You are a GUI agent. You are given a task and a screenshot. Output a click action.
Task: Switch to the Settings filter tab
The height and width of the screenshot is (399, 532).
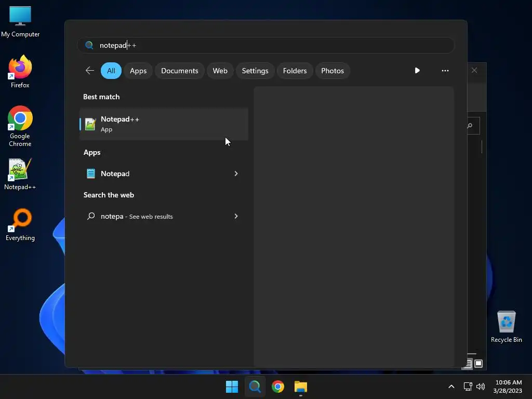point(255,71)
